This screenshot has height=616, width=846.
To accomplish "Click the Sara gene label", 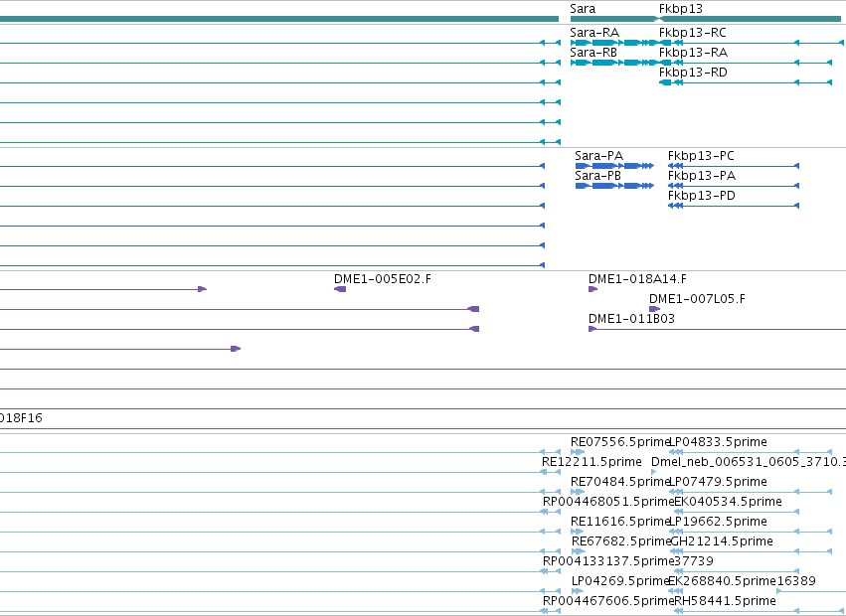I will pos(583,9).
